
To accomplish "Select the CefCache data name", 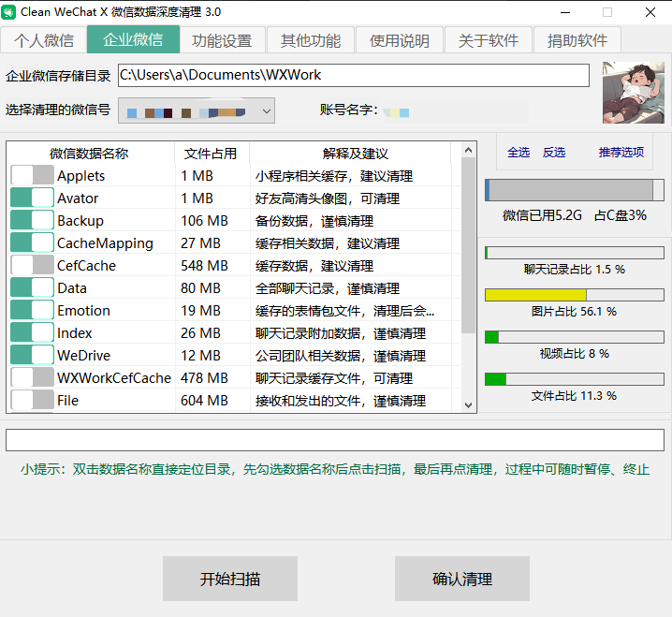I will (x=86, y=265).
